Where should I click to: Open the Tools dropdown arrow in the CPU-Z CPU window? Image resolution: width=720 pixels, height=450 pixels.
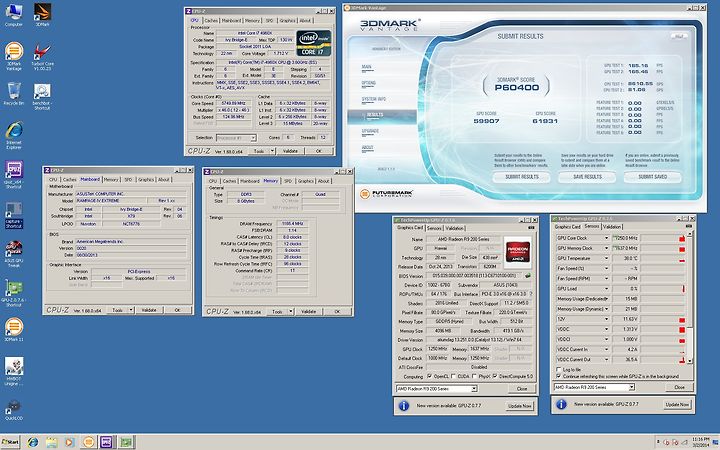coord(272,151)
